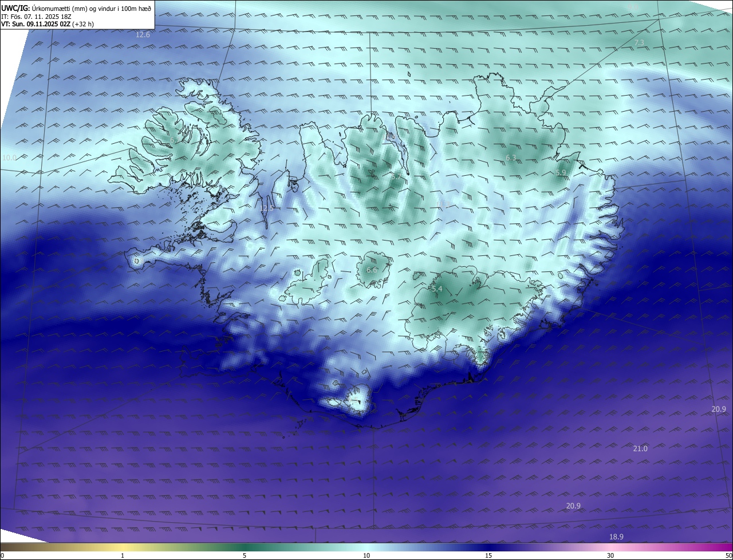This screenshot has height=560, width=733.
Task: Click the 12.6 value label
Action: click(143, 35)
